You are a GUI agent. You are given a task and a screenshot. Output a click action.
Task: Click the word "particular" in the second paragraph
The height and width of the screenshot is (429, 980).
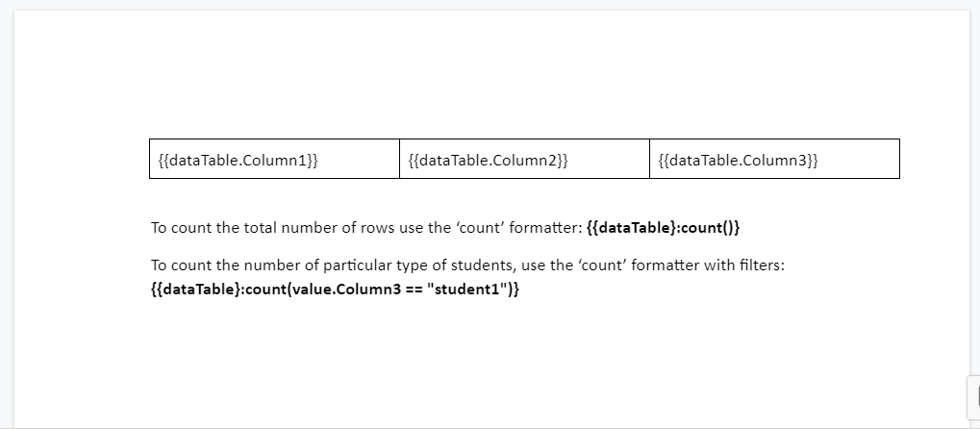359,265
